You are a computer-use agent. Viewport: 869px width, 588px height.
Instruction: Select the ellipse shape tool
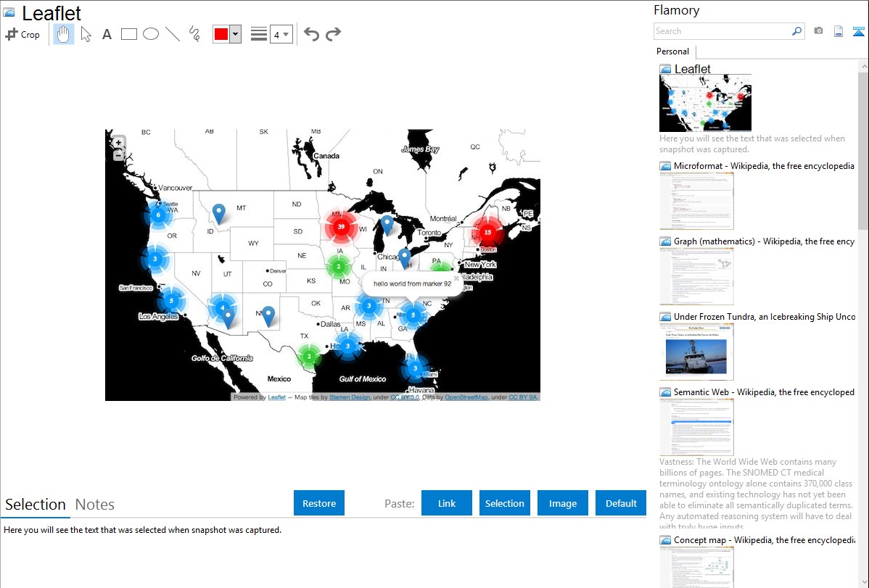click(151, 34)
